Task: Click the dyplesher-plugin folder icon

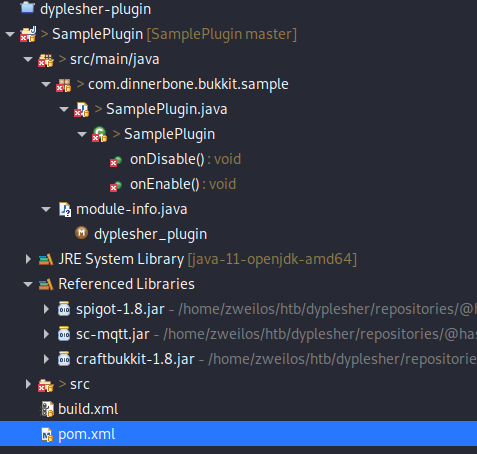Action: coord(28,7)
